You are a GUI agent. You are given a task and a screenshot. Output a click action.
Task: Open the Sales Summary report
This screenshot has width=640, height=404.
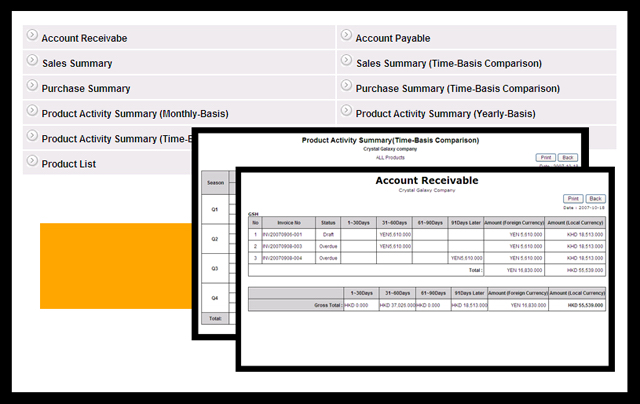(x=77, y=64)
